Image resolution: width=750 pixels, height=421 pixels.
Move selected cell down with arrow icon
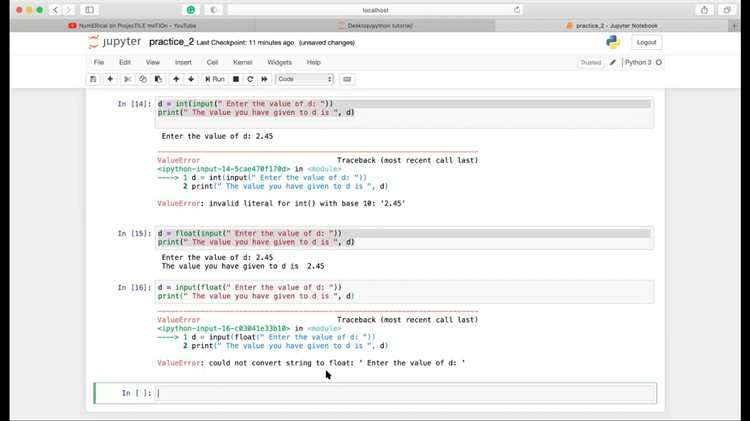(x=191, y=79)
